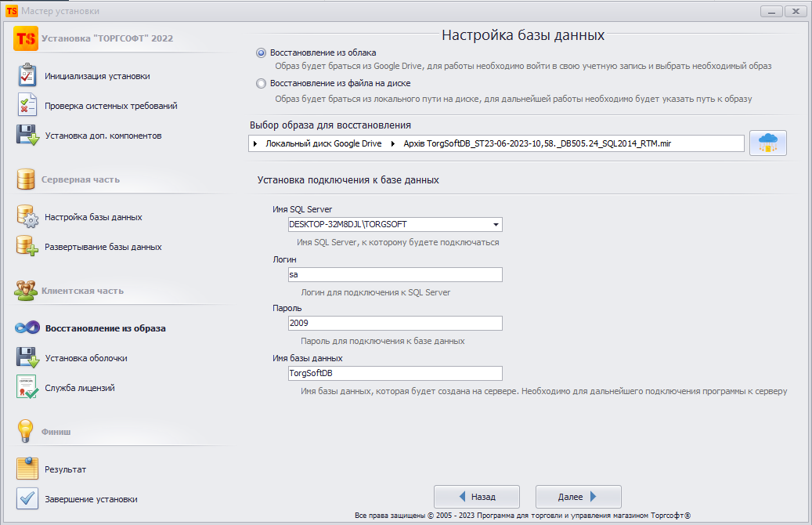Click the Клиентская часть section header
This screenshot has height=525, width=812.
[x=82, y=291]
